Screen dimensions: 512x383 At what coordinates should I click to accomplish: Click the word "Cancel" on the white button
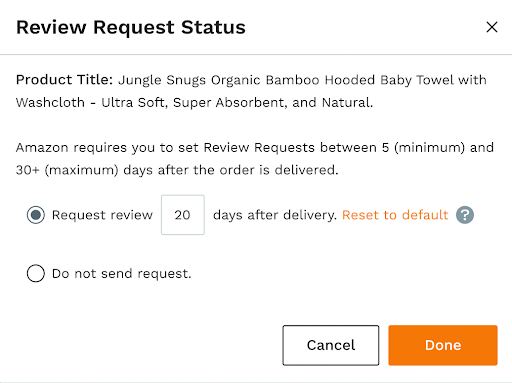pyautogui.click(x=331, y=345)
